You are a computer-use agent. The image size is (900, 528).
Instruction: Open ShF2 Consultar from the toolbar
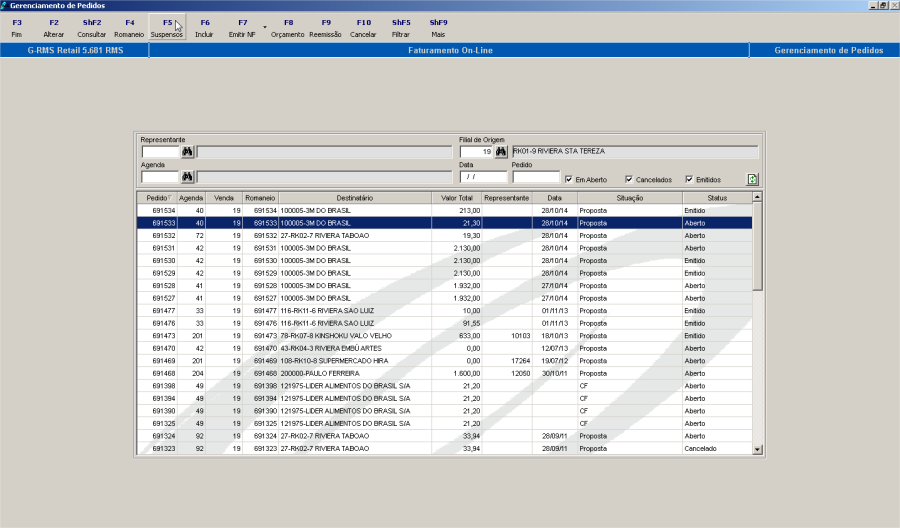point(92,28)
